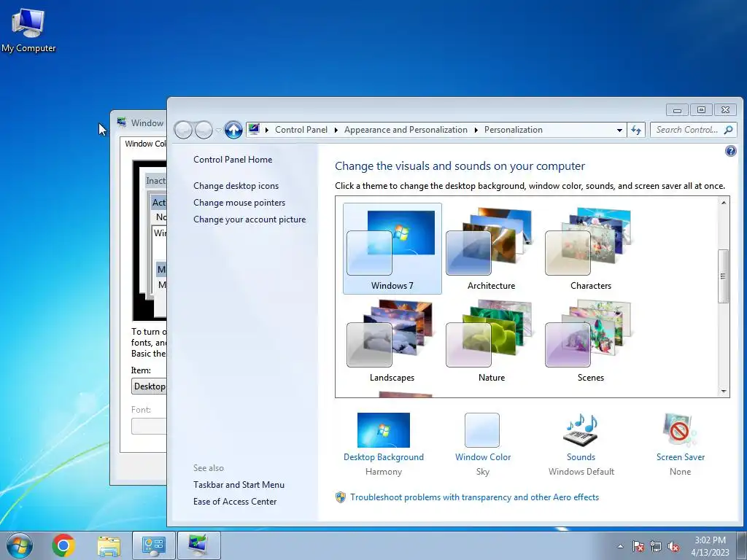Open Change desktop icons link
Image resolution: width=747 pixels, height=560 pixels.
pyautogui.click(x=236, y=186)
